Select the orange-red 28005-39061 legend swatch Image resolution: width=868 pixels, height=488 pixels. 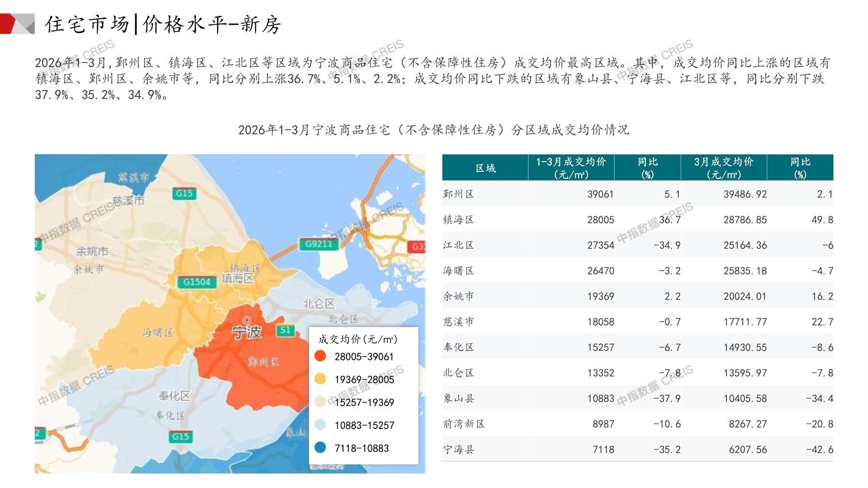tap(320, 356)
